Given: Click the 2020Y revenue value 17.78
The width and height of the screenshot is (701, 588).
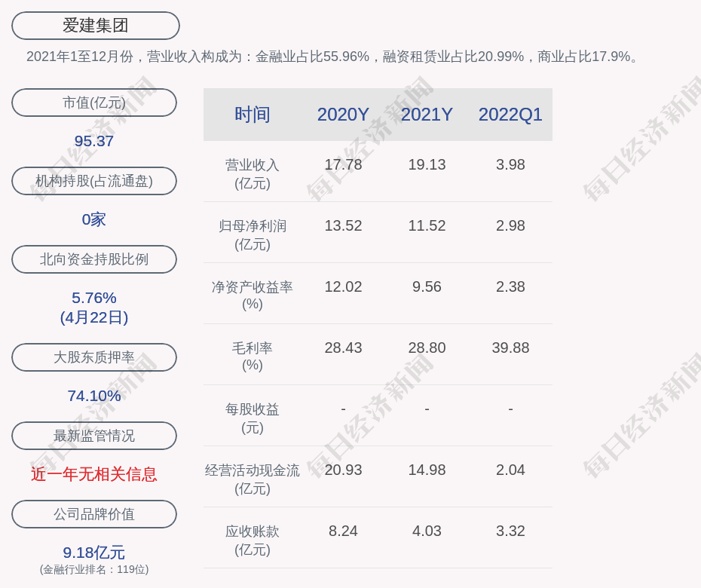Looking at the screenshot, I should [343, 164].
